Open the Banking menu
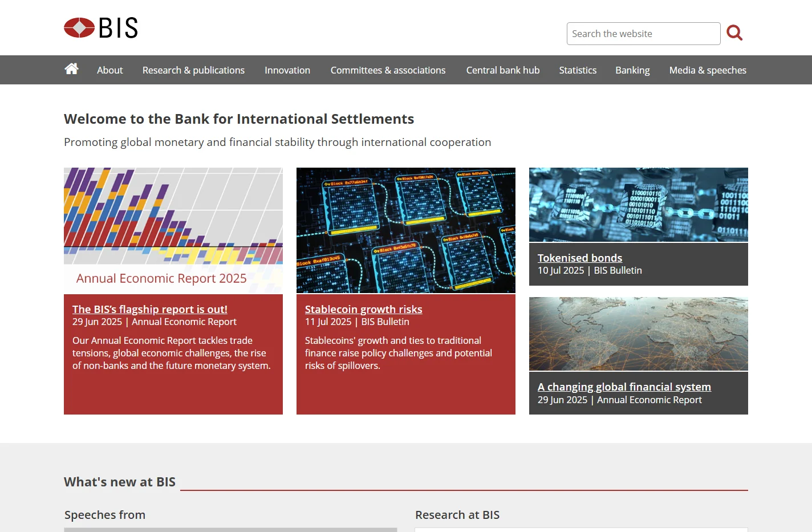Viewport: 812px width, 532px height. (632, 70)
